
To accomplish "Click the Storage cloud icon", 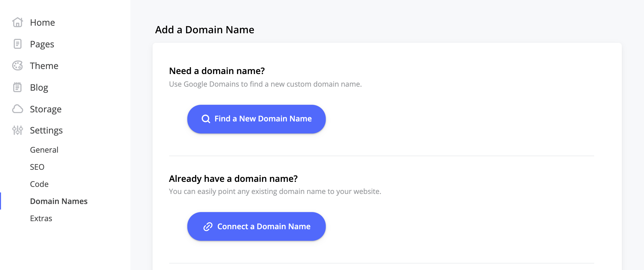I will [x=18, y=109].
